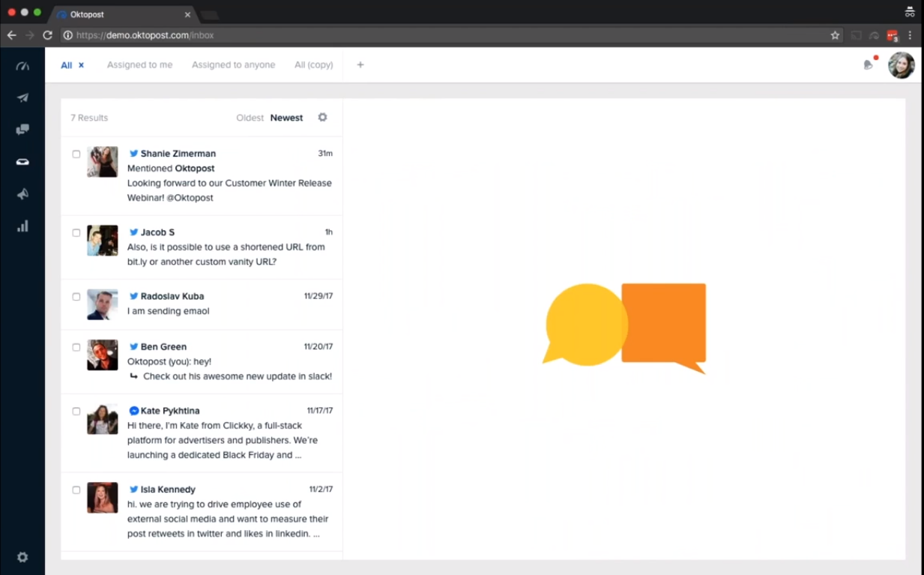Open inbox list settings gear

click(322, 118)
